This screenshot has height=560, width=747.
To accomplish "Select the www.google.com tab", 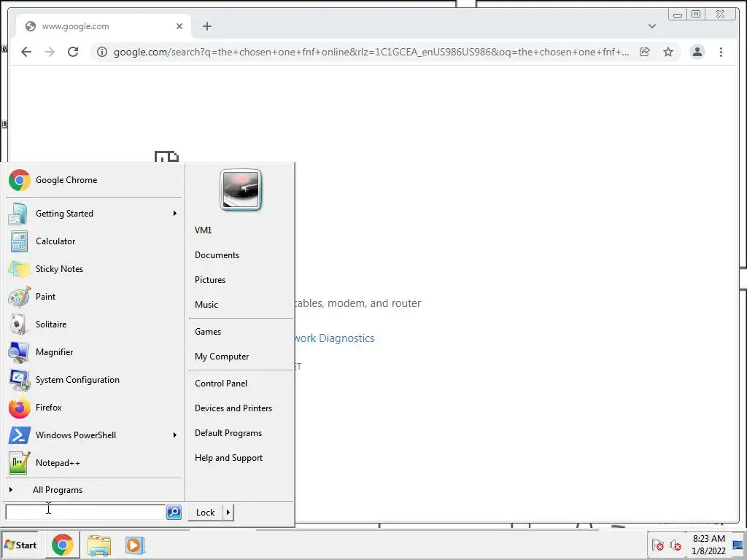I will pos(104,26).
